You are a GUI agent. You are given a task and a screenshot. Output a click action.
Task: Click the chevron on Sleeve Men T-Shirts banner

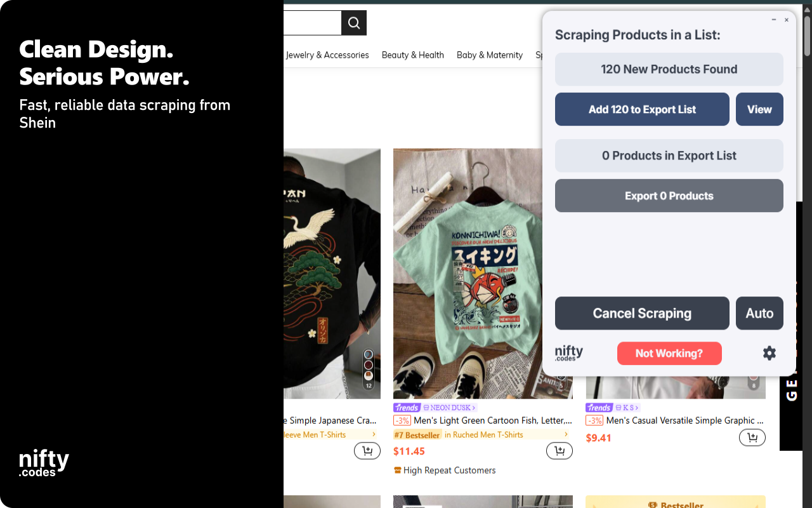tap(374, 434)
